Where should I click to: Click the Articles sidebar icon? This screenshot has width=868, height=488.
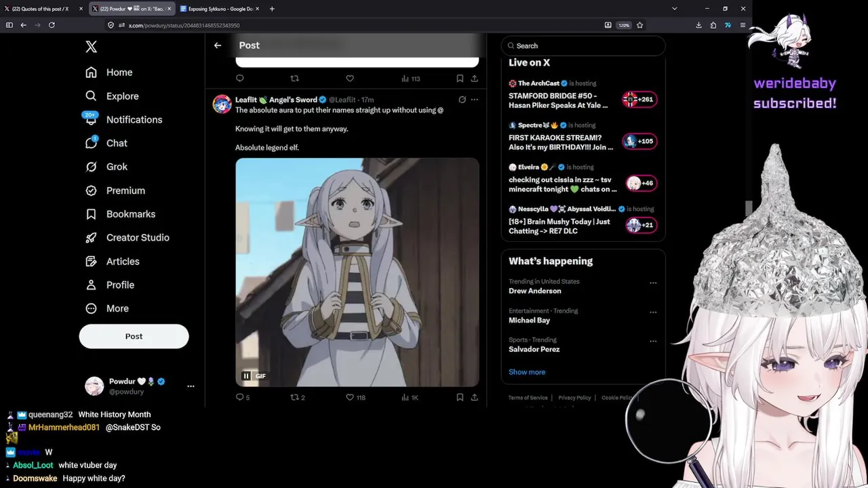click(91, 262)
